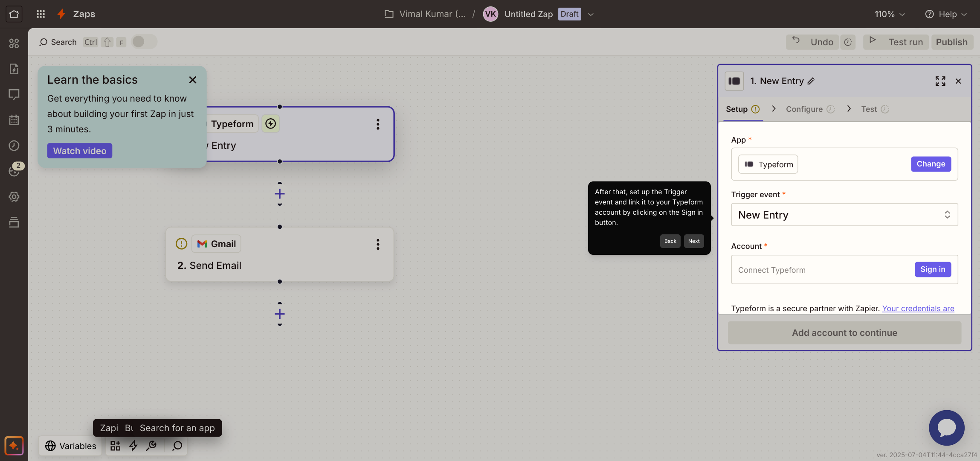Screen dimensions: 980x461
Task: Click Sign in to connect Typeform
Action: tap(933, 269)
